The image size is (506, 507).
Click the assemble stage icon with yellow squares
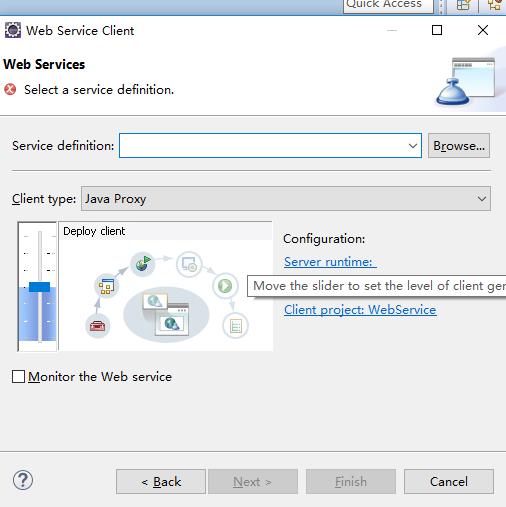106,286
